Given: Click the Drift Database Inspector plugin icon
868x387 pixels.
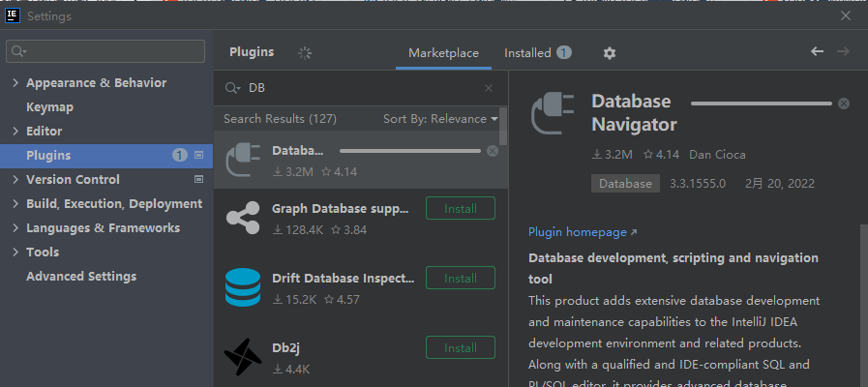Looking at the screenshot, I should pyautogui.click(x=242, y=287).
